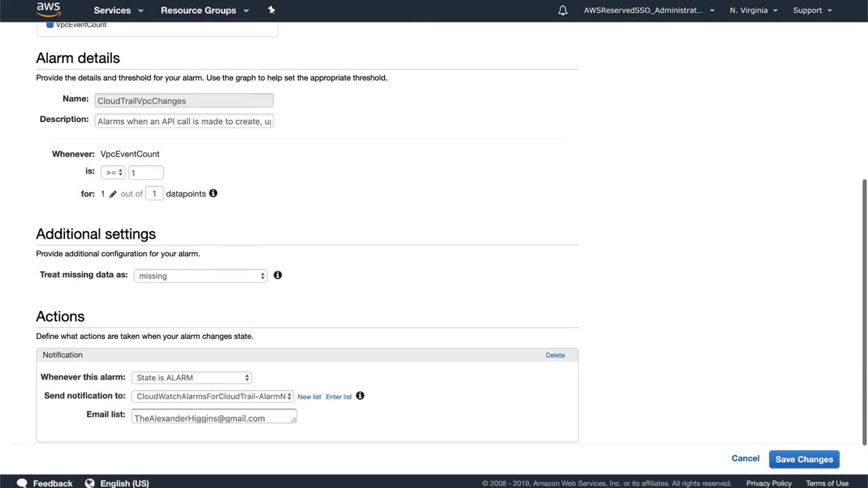Click the info icon next to datapoints

point(213,193)
